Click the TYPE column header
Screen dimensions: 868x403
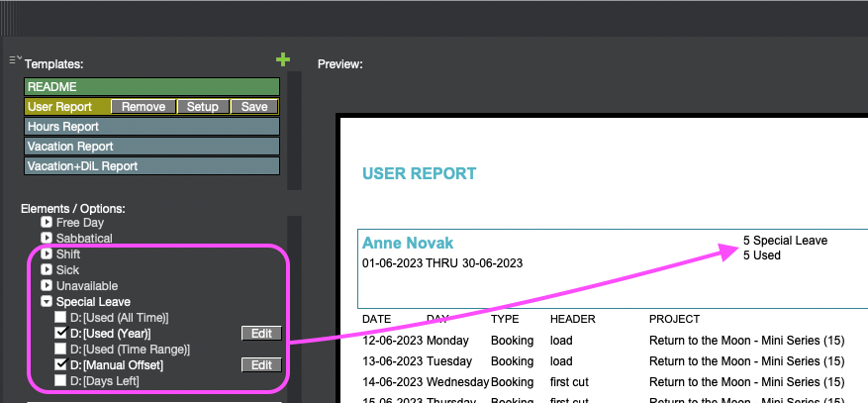point(505,320)
